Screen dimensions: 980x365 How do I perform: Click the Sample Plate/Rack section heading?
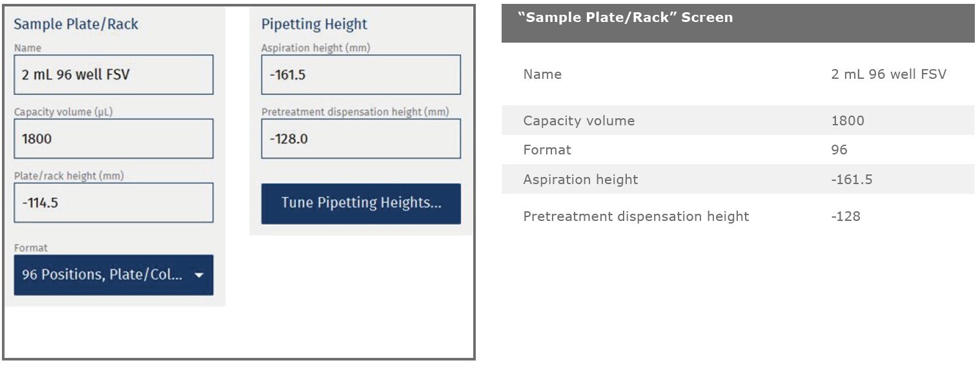[76, 25]
